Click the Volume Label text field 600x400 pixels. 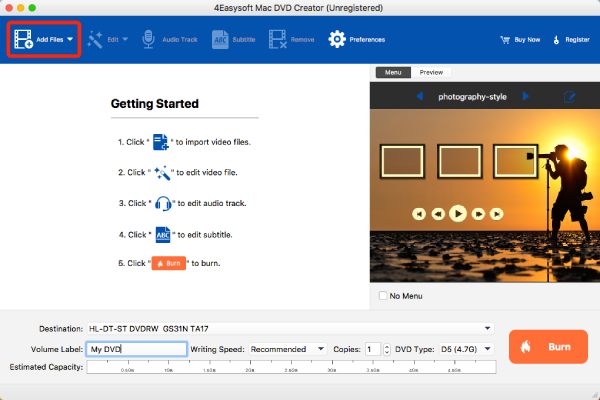[137, 349]
